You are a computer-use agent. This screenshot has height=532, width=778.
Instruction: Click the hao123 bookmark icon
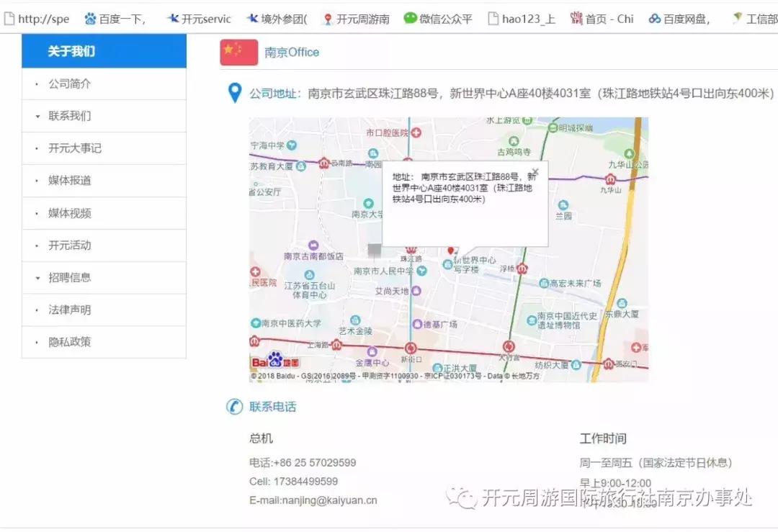[x=494, y=19]
